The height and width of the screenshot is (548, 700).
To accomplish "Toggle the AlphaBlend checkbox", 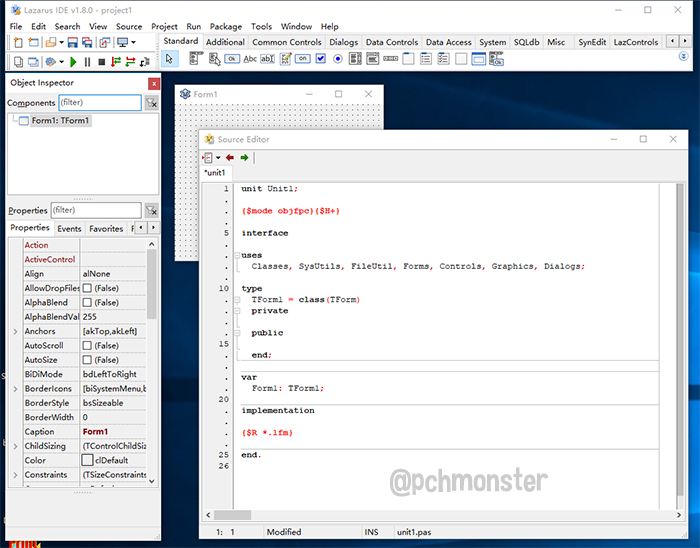I will coord(88,303).
